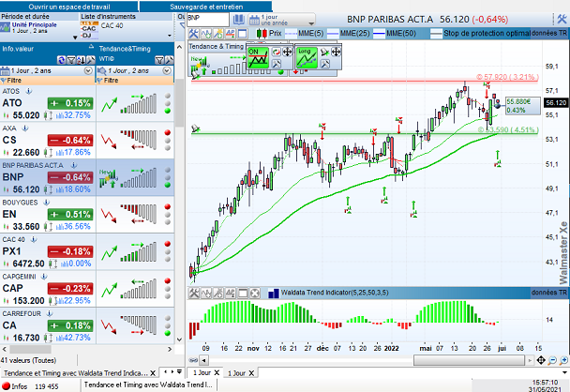
Task: Click Tendance et Timing status bar button
Action: click(x=148, y=384)
